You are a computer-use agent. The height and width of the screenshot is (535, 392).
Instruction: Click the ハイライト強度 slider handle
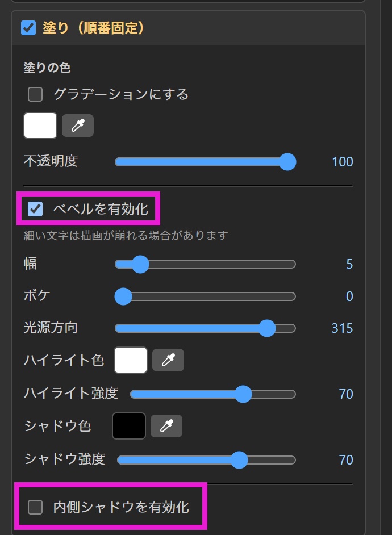tap(243, 394)
